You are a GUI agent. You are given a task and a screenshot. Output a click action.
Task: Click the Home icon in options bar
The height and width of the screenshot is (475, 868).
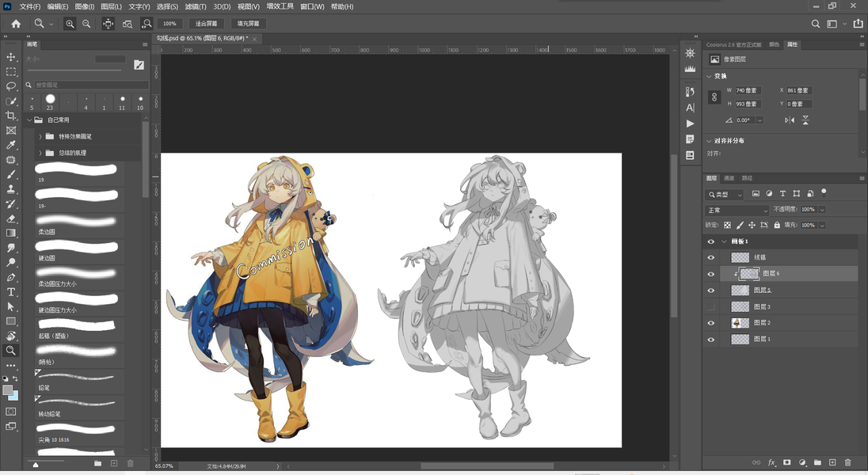(16, 24)
